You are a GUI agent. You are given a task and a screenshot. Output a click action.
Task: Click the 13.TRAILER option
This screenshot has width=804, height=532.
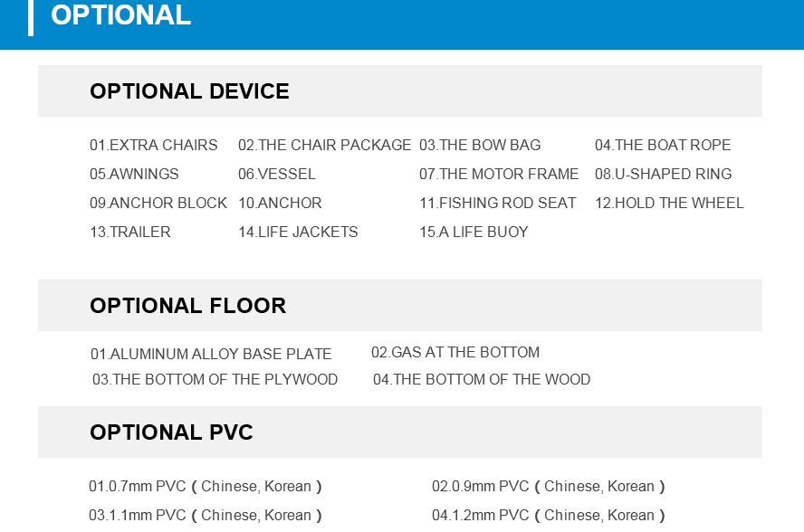[129, 232]
